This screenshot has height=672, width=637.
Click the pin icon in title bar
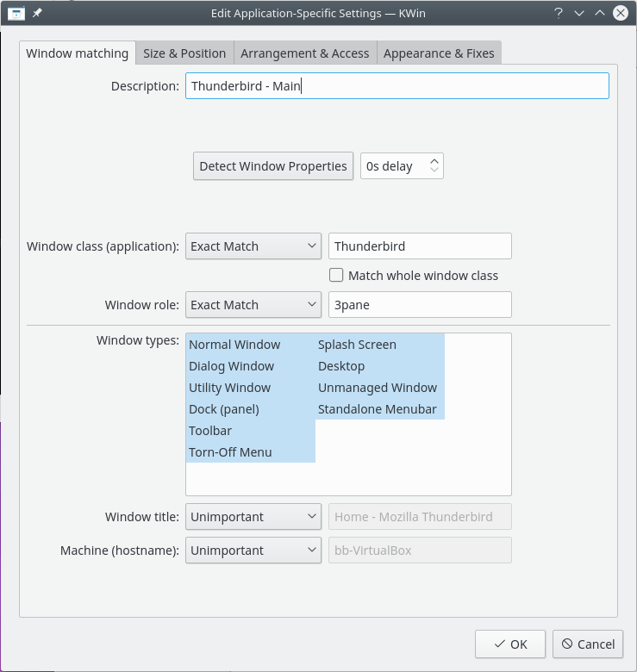point(37,13)
